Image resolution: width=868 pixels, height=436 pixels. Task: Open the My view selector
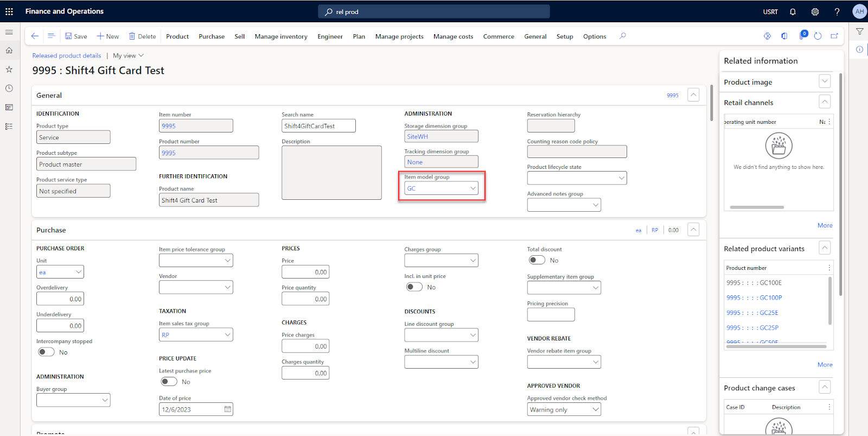(129, 55)
